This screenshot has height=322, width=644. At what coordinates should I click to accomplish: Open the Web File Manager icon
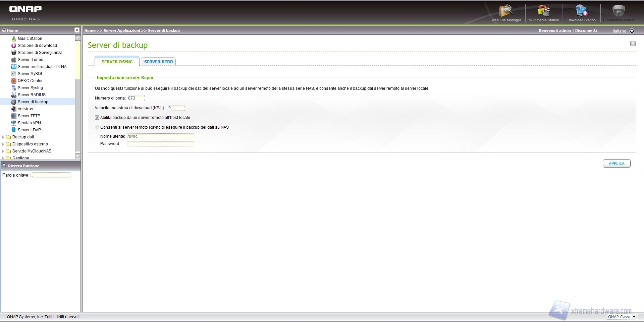pos(506,11)
